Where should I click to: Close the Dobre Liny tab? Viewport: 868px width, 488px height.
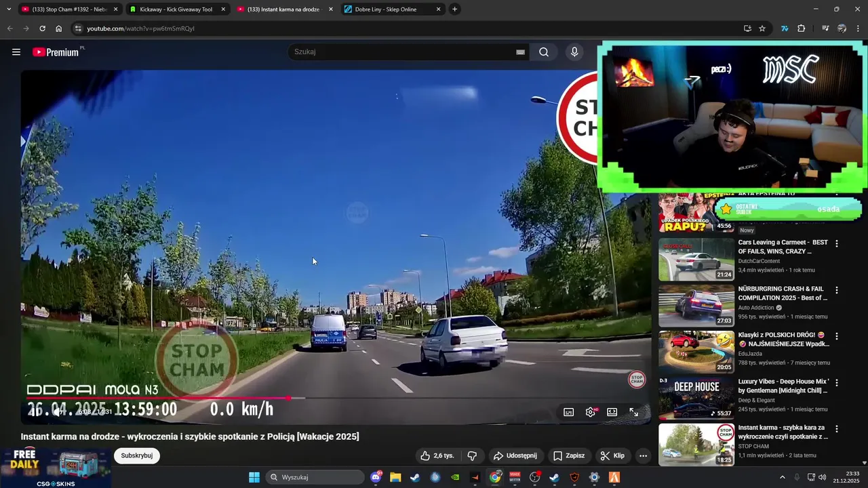(438, 9)
